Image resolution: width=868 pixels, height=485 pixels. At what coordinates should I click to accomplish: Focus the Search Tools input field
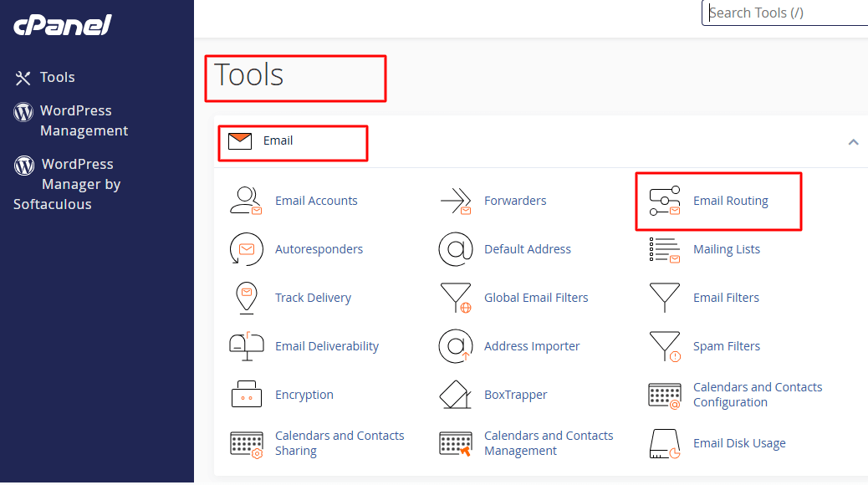point(785,13)
